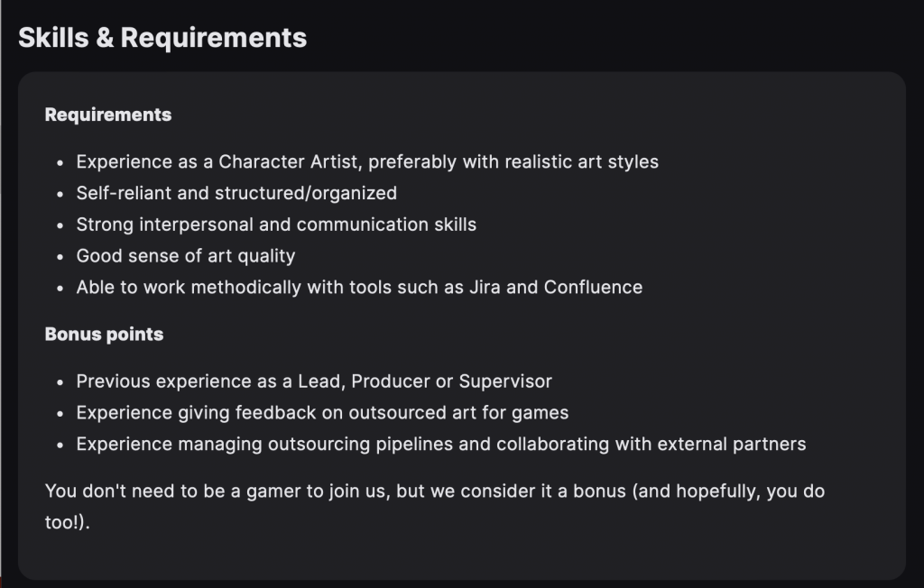
Task: Click the Character Artist experience bullet
Action: 367,162
